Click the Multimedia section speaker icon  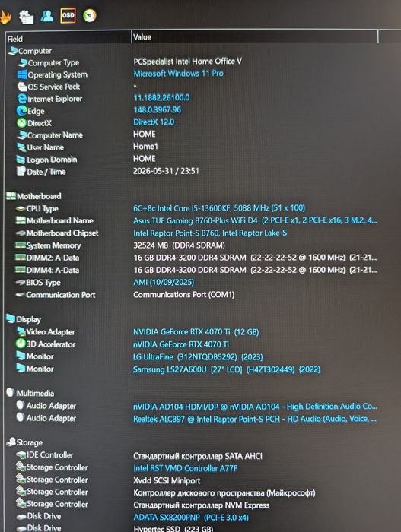11,393
